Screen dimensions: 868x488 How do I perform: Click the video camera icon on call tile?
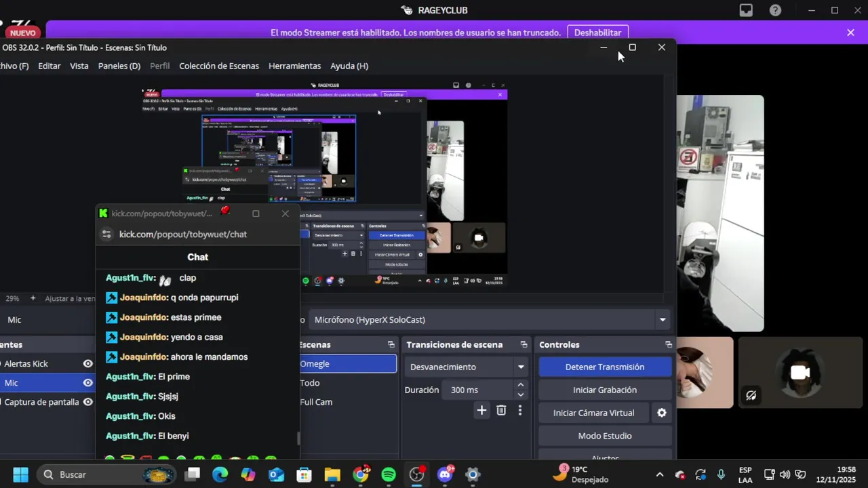point(800,372)
